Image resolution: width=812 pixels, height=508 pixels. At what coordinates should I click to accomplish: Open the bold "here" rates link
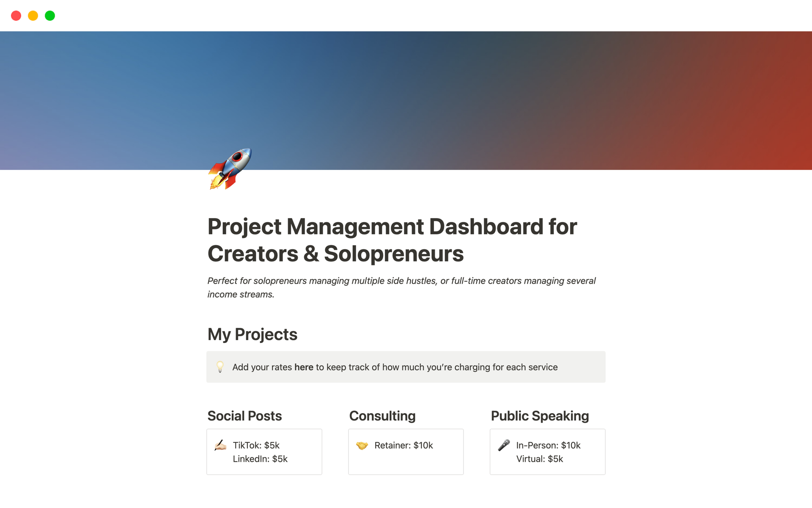(304, 367)
